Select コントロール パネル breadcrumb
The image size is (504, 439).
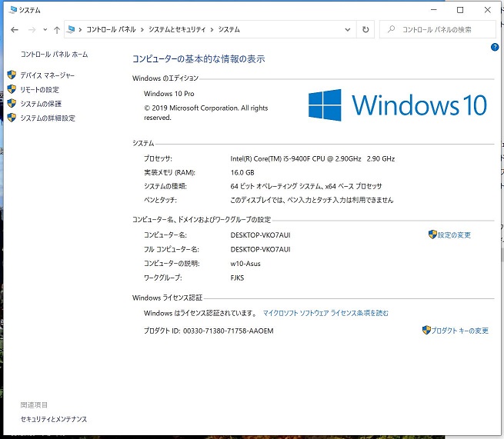coord(111,29)
